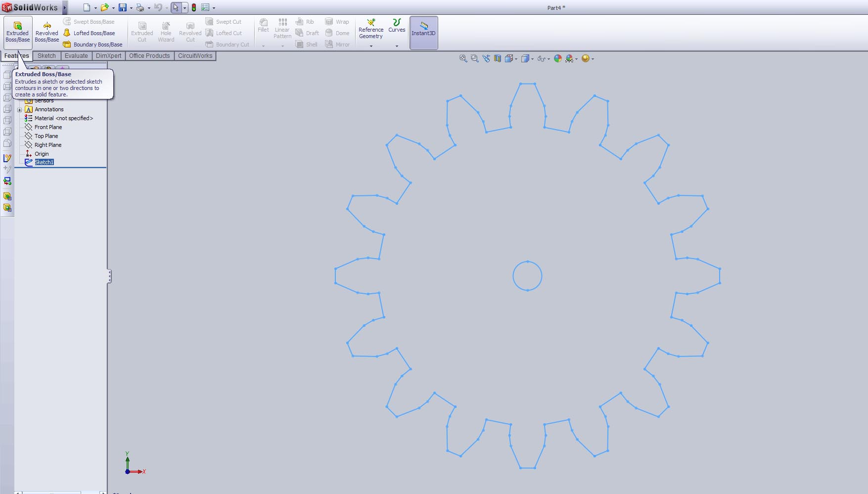Select the Lofted Cut command

point(224,33)
